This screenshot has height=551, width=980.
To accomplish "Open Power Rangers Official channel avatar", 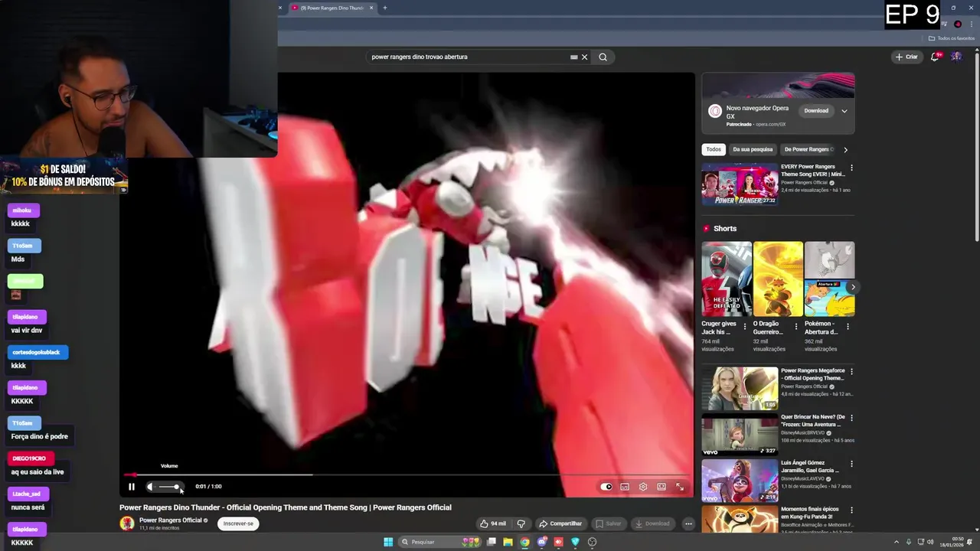I will click(127, 523).
